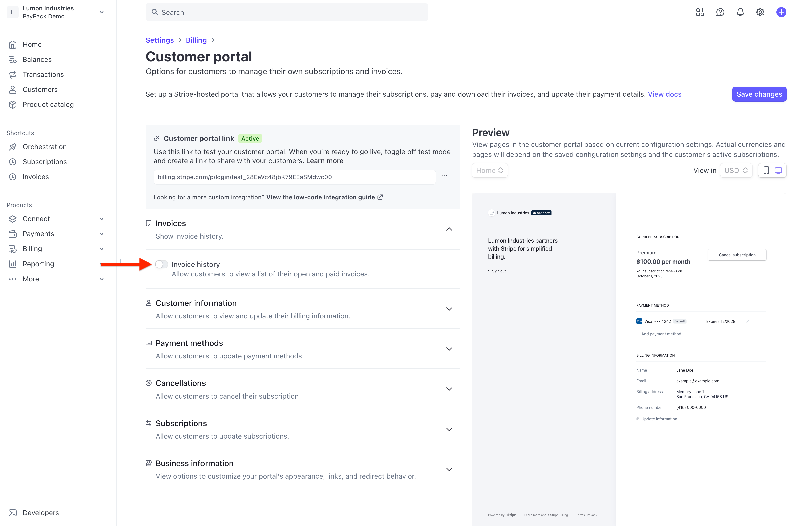Open the settings gear
This screenshot has width=812, height=526.
pos(760,12)
